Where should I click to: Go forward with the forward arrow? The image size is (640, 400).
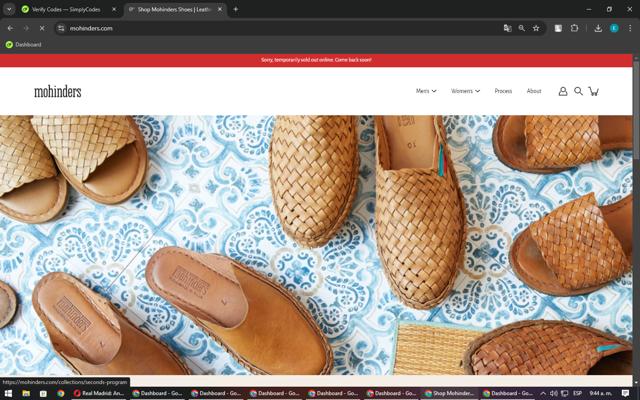click(x=26, y=28)
